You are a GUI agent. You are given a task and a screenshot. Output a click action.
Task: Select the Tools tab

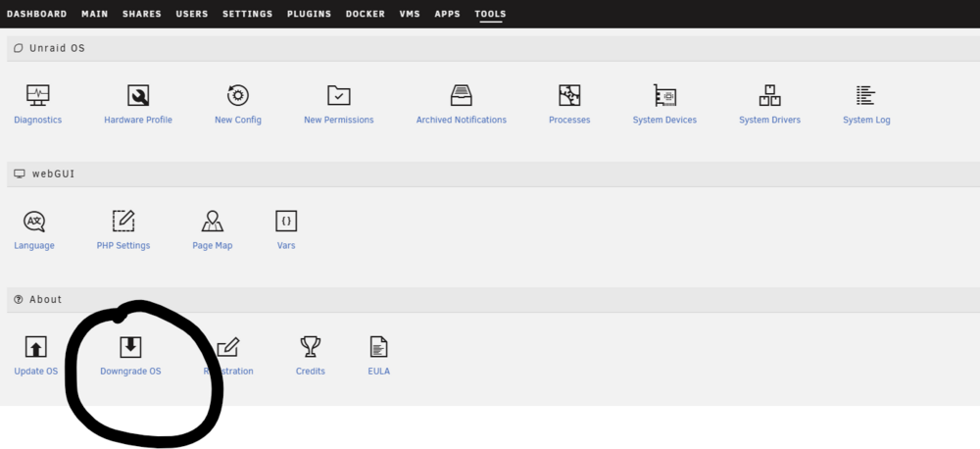pos(491,14)
